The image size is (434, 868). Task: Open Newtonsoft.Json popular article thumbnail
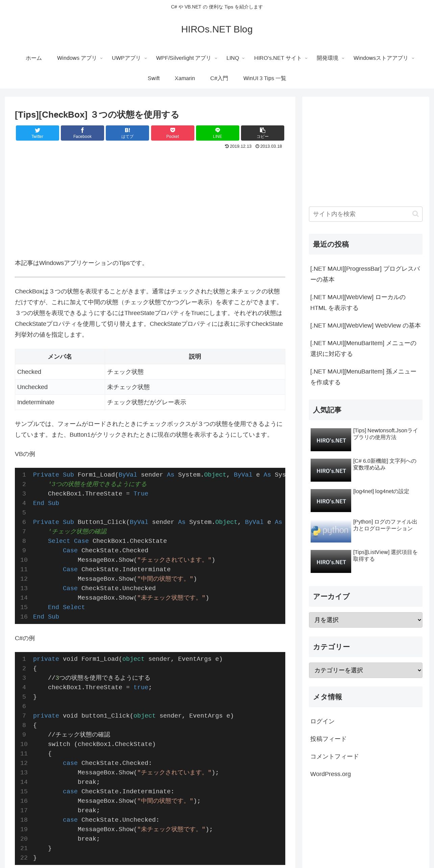331,440
